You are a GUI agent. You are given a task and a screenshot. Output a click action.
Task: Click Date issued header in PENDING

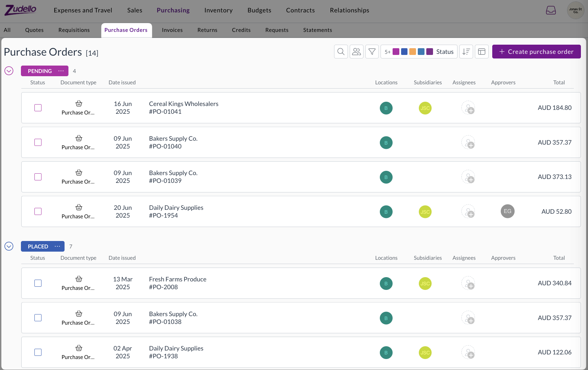point(122,83)
